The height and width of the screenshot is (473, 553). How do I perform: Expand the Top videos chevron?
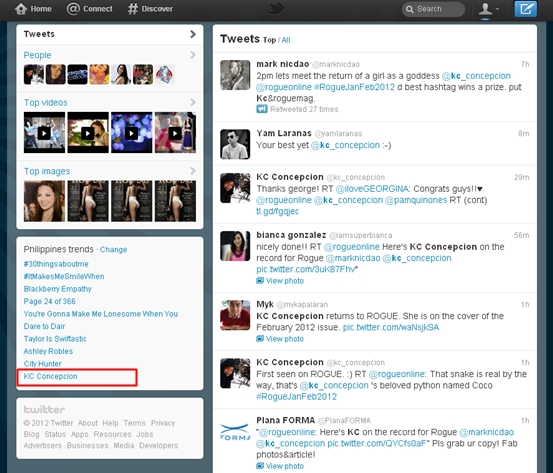point(193,102)
